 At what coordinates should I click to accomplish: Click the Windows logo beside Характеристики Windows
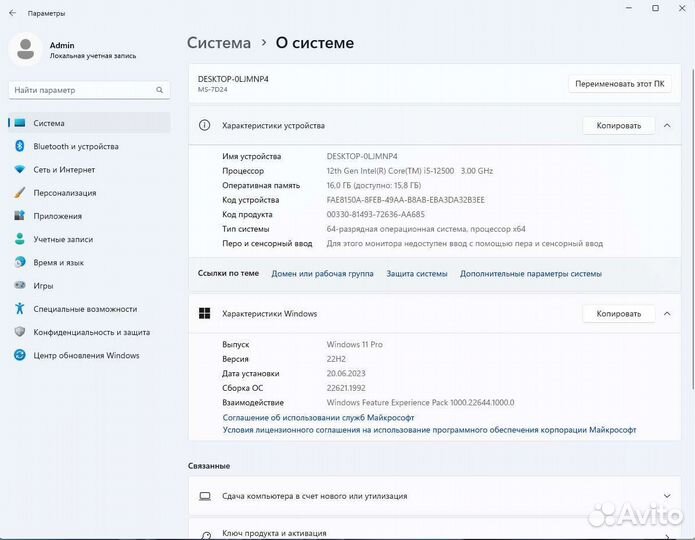(204, 313)
